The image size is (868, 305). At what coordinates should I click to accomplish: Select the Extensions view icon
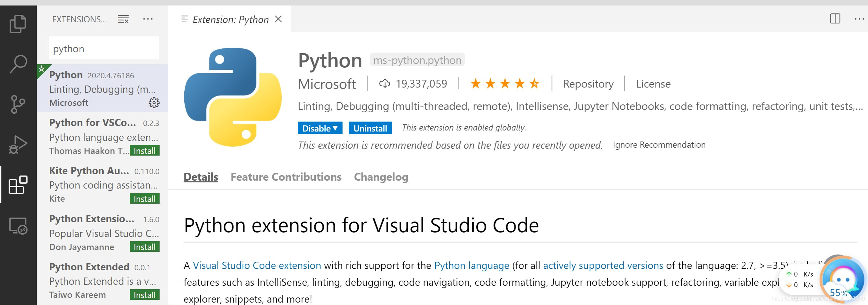(18, 185)
